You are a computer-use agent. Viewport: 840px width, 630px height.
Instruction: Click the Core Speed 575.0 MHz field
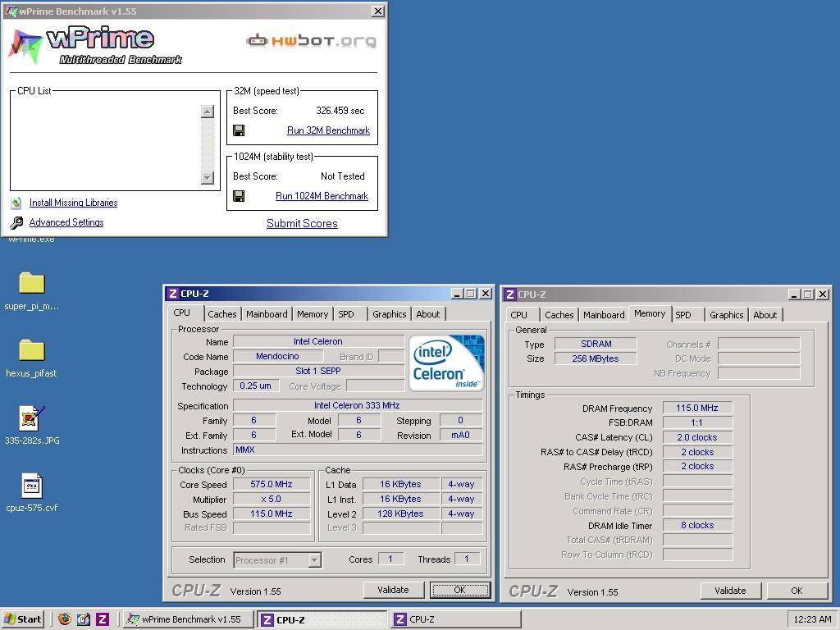click(272, 484)
